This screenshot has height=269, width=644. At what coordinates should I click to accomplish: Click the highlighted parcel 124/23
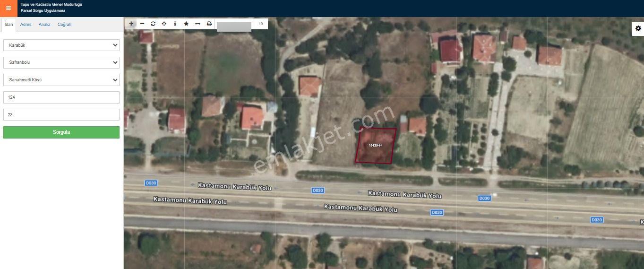[376, 146]
